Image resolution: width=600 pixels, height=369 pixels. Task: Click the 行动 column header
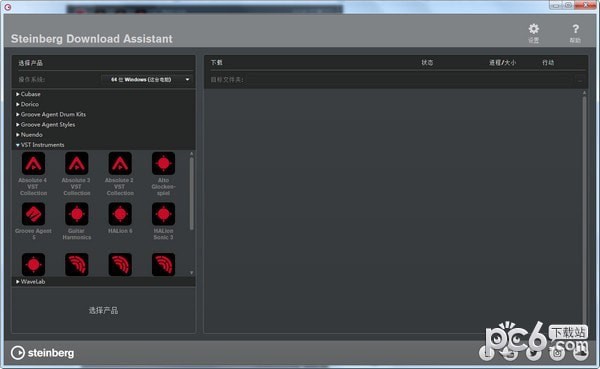(548, 62)
